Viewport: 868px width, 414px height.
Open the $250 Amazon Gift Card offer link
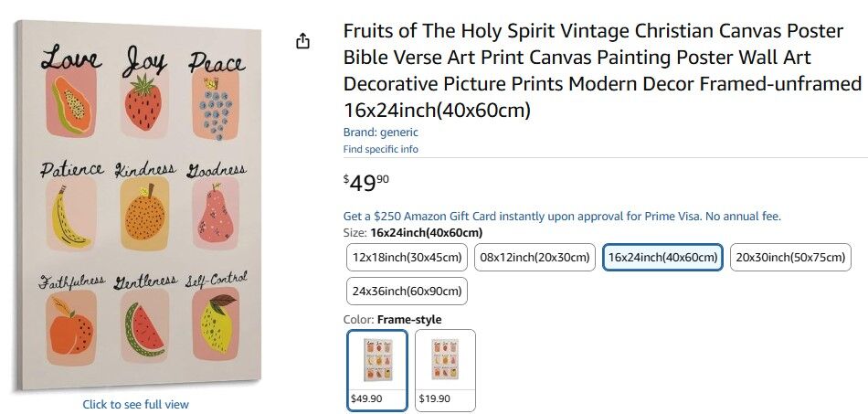(562, 217)
